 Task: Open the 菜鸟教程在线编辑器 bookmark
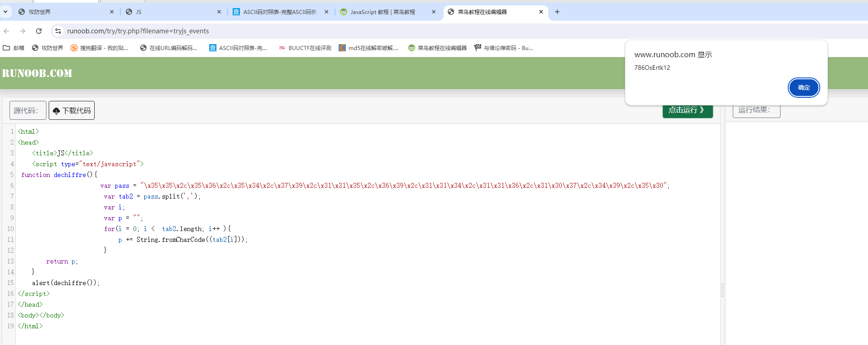click(x=437, y=48)
